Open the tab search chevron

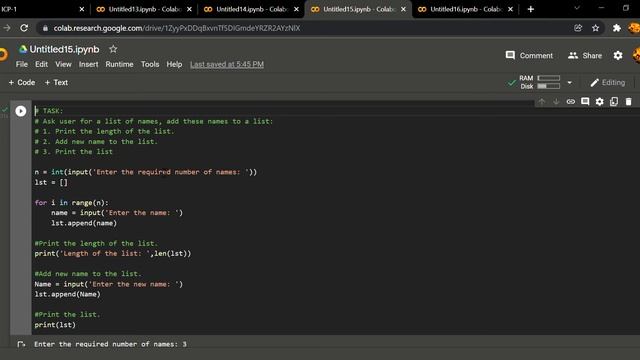click(x=577, y=8)
